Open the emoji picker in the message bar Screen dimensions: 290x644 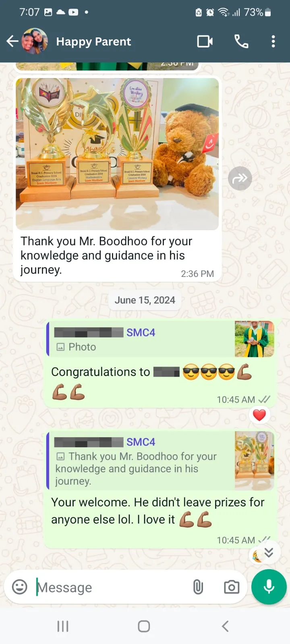(x=19, y=587)
